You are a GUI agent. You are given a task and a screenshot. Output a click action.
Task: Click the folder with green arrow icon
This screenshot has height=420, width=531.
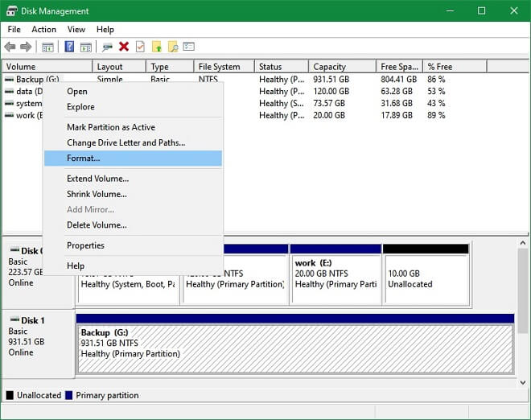coord(157,47)
